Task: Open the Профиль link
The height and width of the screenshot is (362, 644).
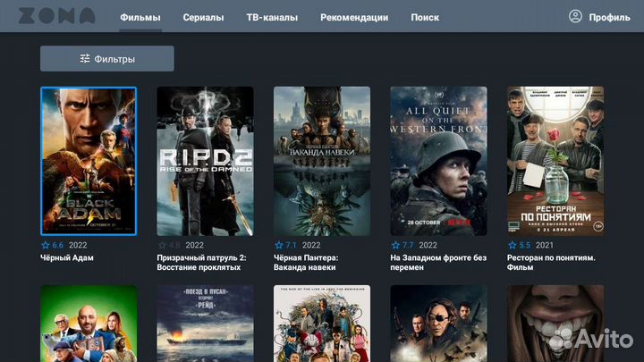Action: point(609,17)
